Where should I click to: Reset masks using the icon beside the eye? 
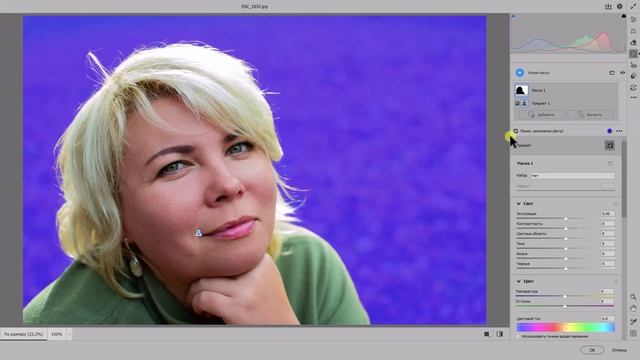point(611,73)
